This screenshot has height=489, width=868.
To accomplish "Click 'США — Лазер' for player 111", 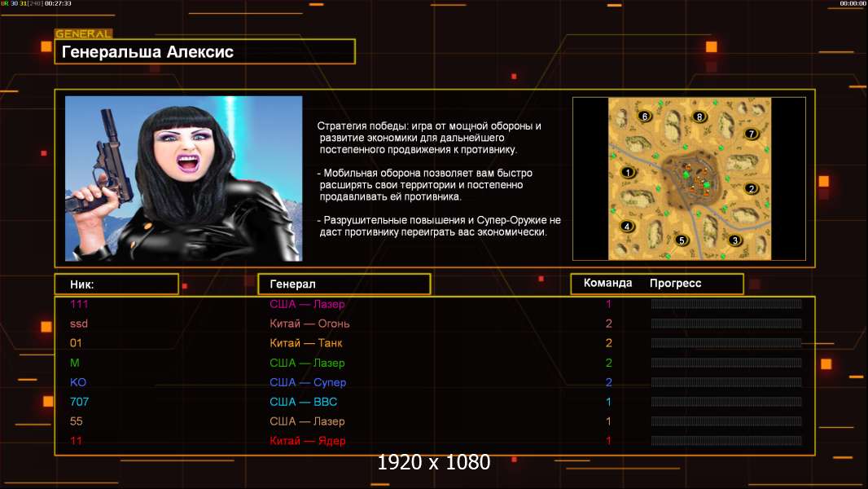I will tap(307, 303).
